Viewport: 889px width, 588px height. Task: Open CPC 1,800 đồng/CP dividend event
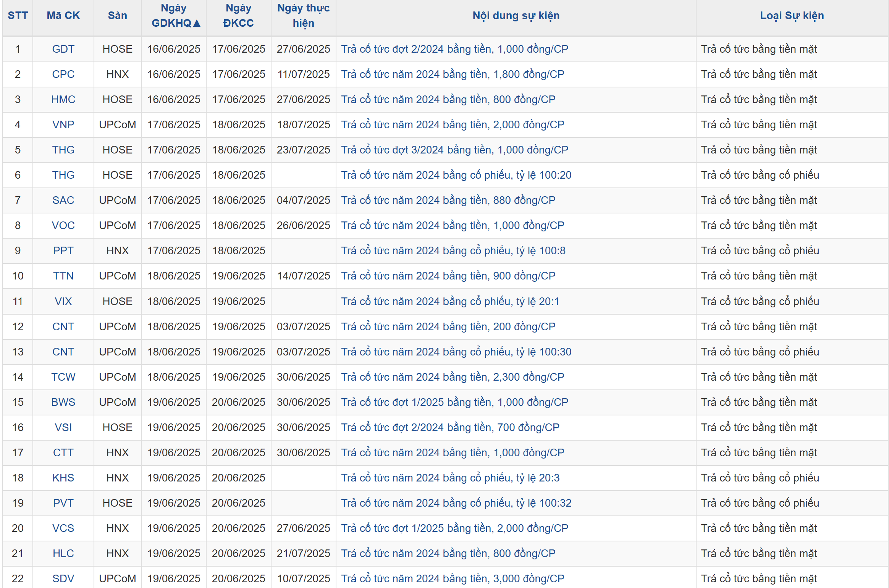point(453,74)
